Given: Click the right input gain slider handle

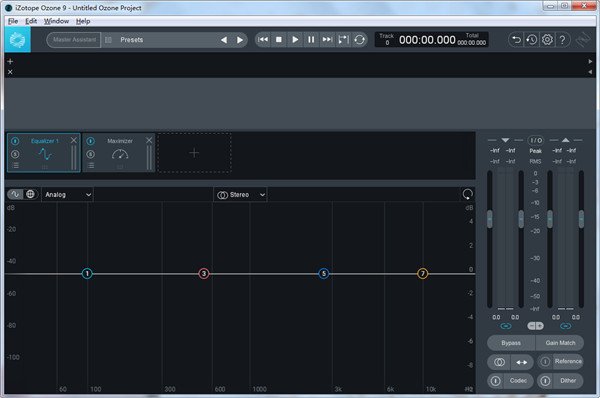Looking at the screenshot, I should (x=521, y=219).
